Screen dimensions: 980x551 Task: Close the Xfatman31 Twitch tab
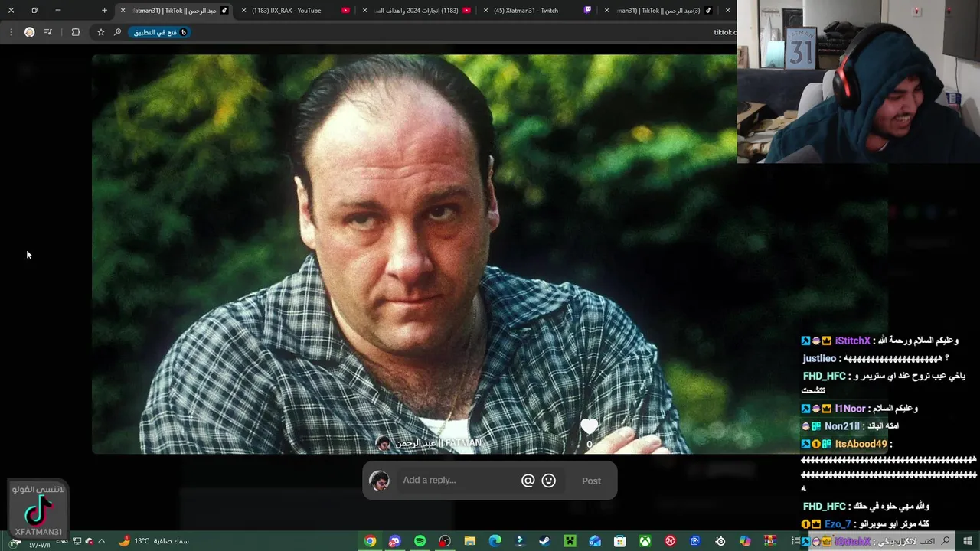point(486,11)
